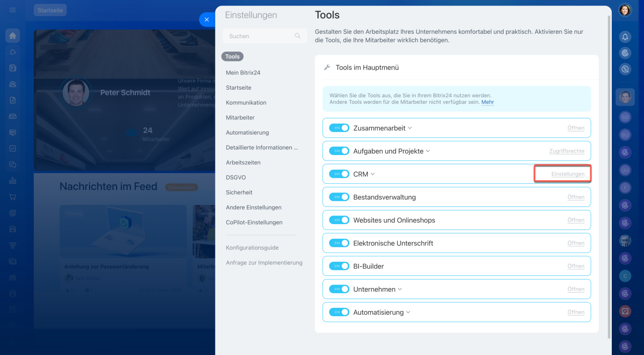Click the Suchen search field
This screenshot has width=644, height=355.
(265, 36)
